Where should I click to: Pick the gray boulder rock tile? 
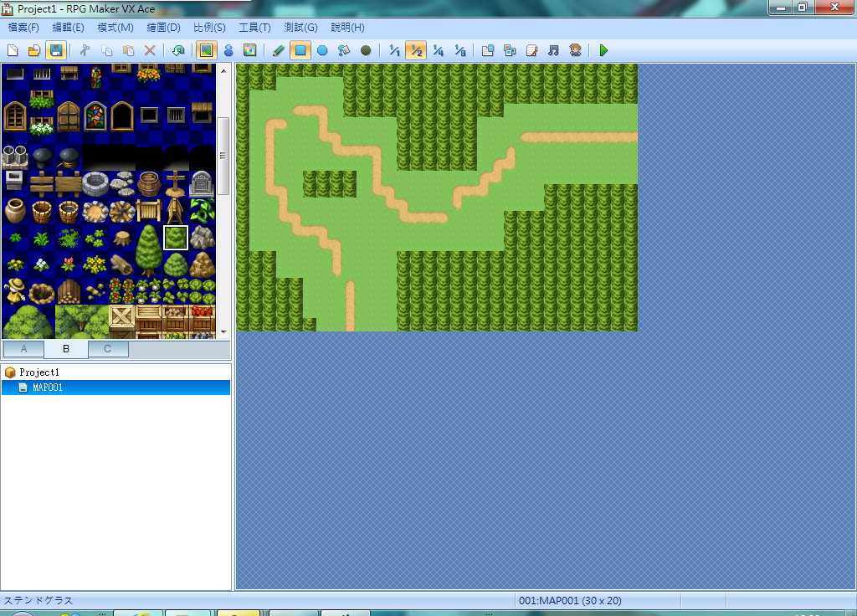pos(203,238)
